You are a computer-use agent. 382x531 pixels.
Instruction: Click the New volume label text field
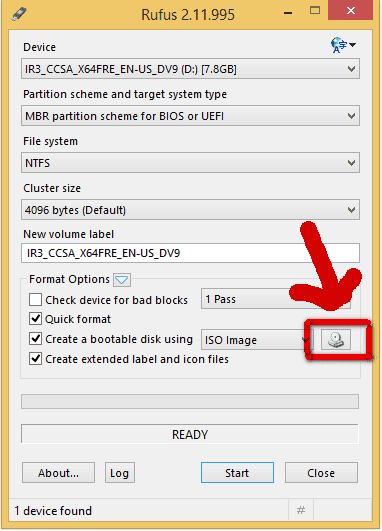[x=190, y=253]
